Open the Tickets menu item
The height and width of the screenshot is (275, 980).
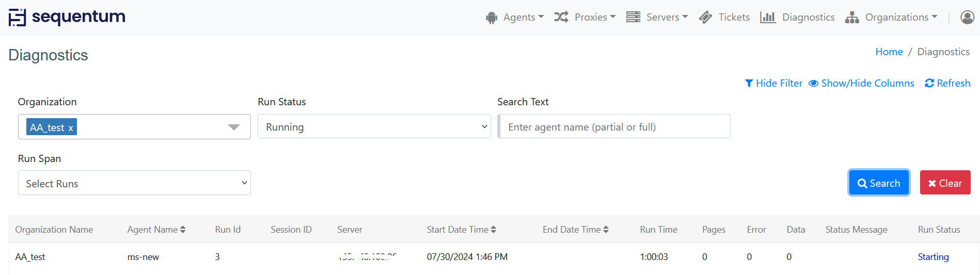click(734, 17)
